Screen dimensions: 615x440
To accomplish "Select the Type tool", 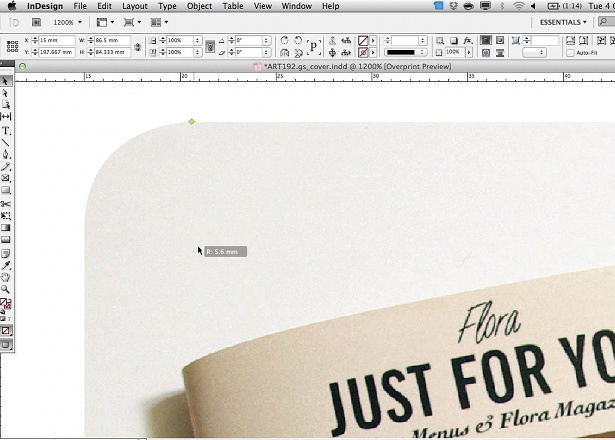I will click(x=5, y=131).
